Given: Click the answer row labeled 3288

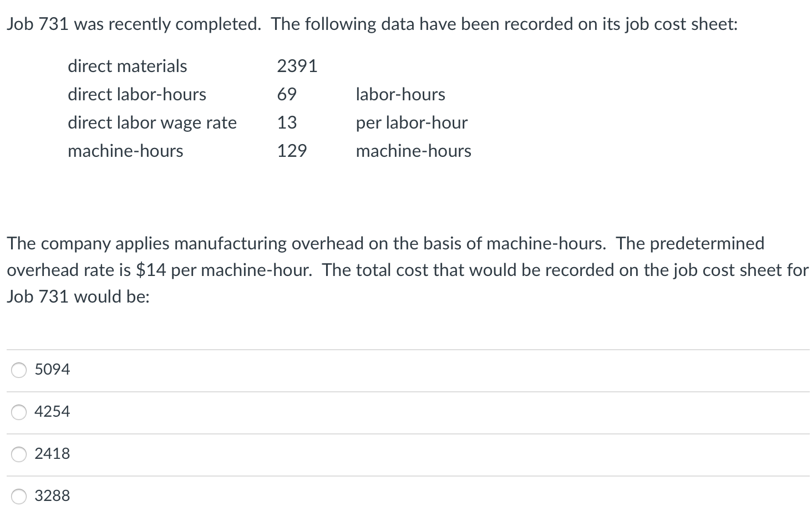Looking at the screenshot, I should pos(388,496).
